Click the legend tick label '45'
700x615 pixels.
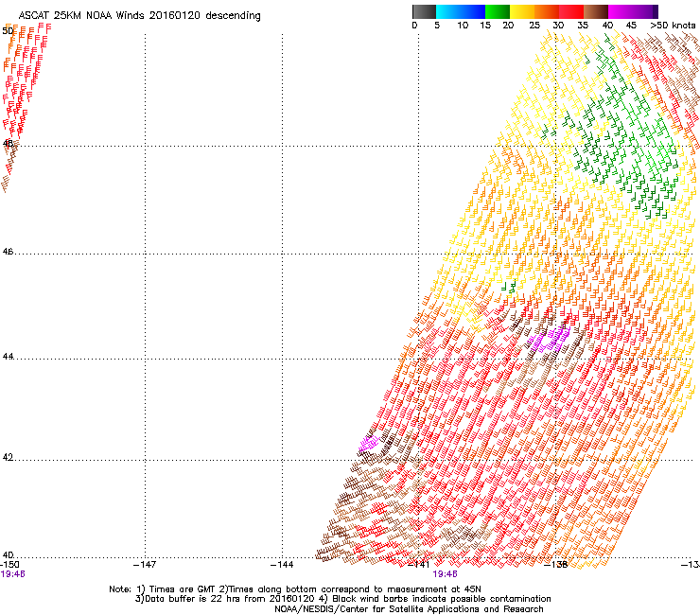coord(631,26)
